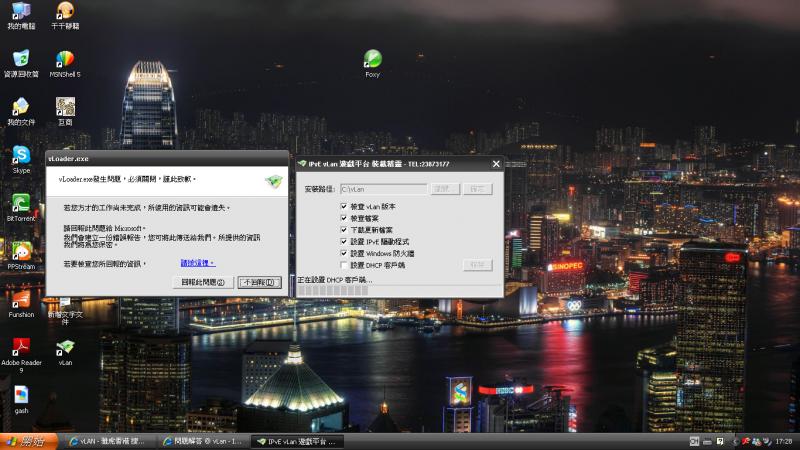The height and width of the screenshot is (450, 800).
Task: Switch to 問題解答 vLan taskbar item
Action: (202, 441)
